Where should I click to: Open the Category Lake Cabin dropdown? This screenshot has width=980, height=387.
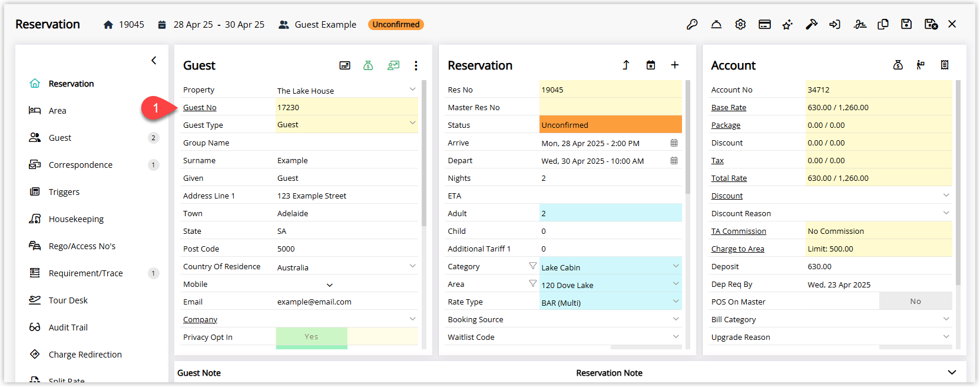tap(676, 266)
